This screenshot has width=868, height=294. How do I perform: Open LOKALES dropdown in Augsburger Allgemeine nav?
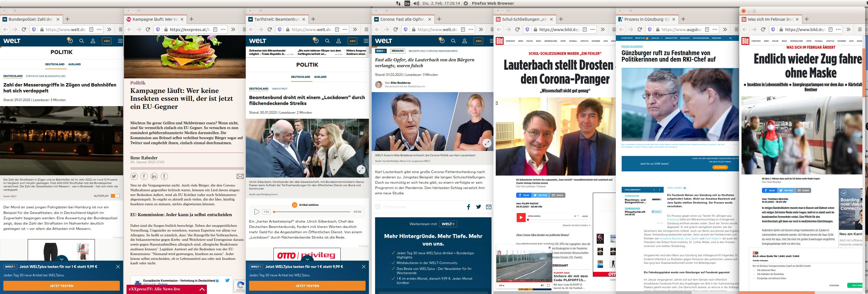657,38
